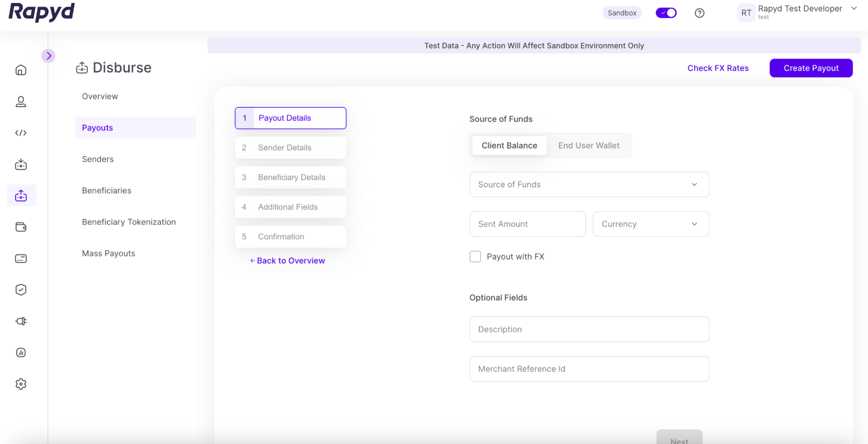Open the Home icon in sidebar
This screenshot has width=868, height=444.
(21, 70)
